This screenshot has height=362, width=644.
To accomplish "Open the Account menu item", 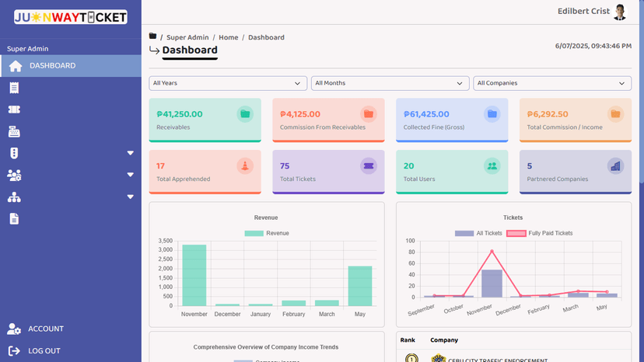I will [x=45, y=329].
